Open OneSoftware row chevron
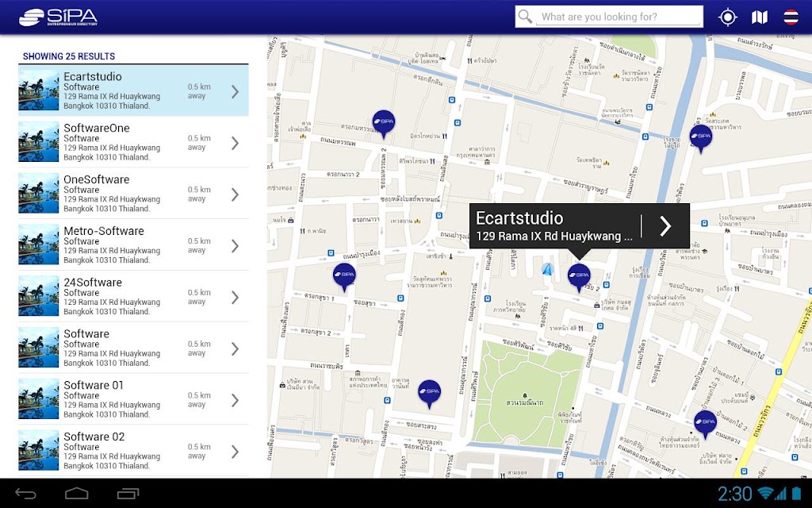The image size is (812, 508). click(235, 194)
